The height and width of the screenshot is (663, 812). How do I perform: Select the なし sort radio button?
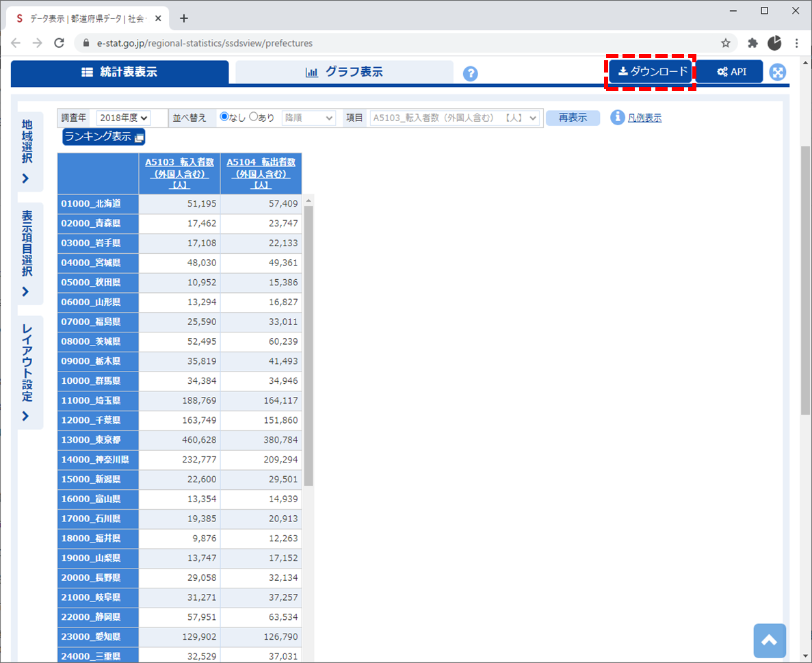(x=224, y=117)
